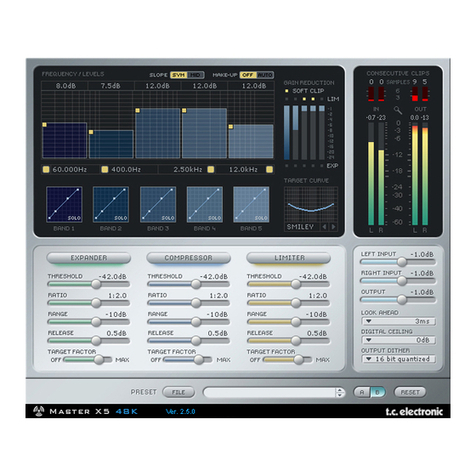This screenshot has width=476, height=476.
Task: Click the Band 3 curve thumbnail
Action: point(158,204)
